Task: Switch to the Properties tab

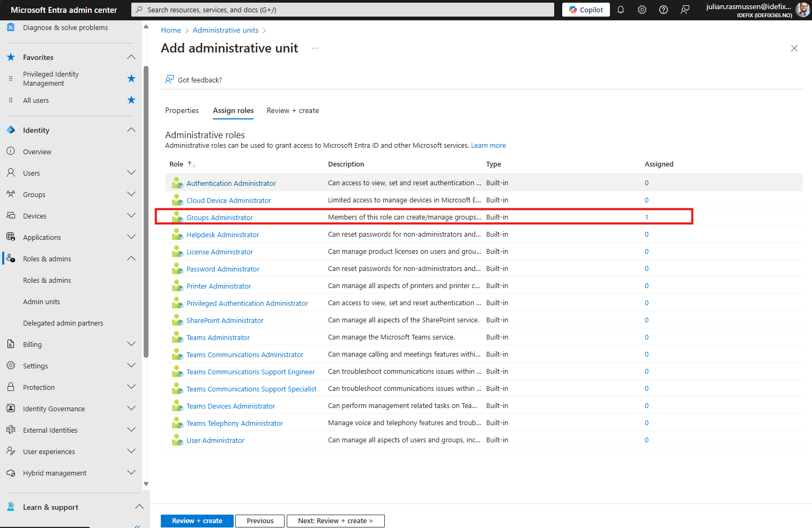Action: click(182, 110)
